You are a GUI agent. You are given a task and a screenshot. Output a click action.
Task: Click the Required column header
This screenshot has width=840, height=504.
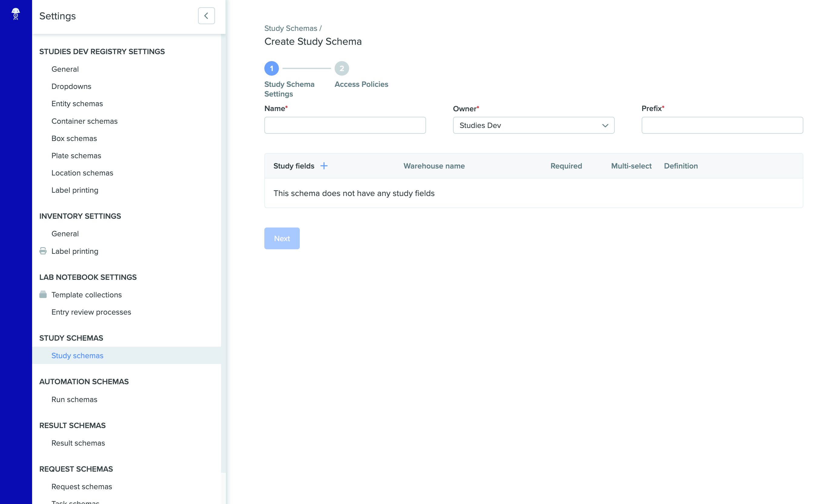pos(566,166)
